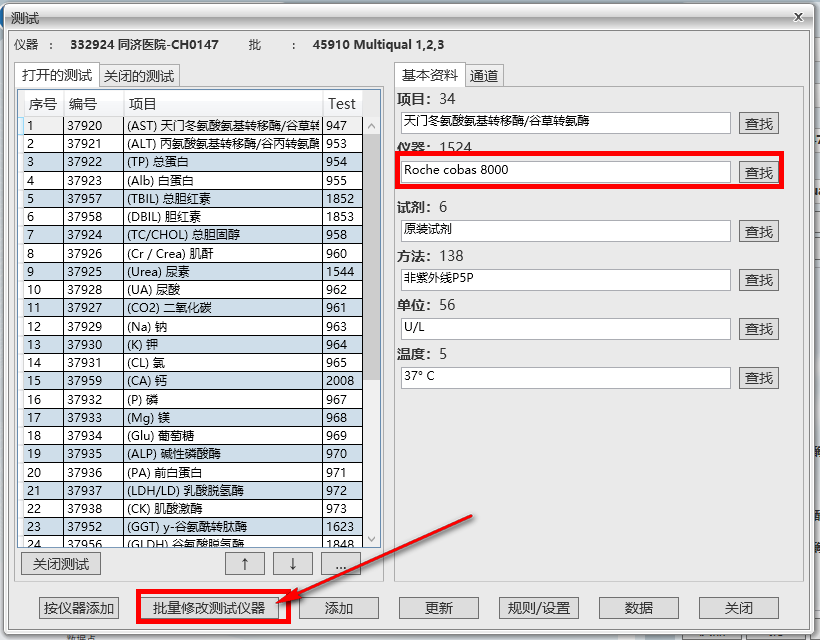Click the 数据 button
This screenshot has width=820, height=640.
[638, 608]
